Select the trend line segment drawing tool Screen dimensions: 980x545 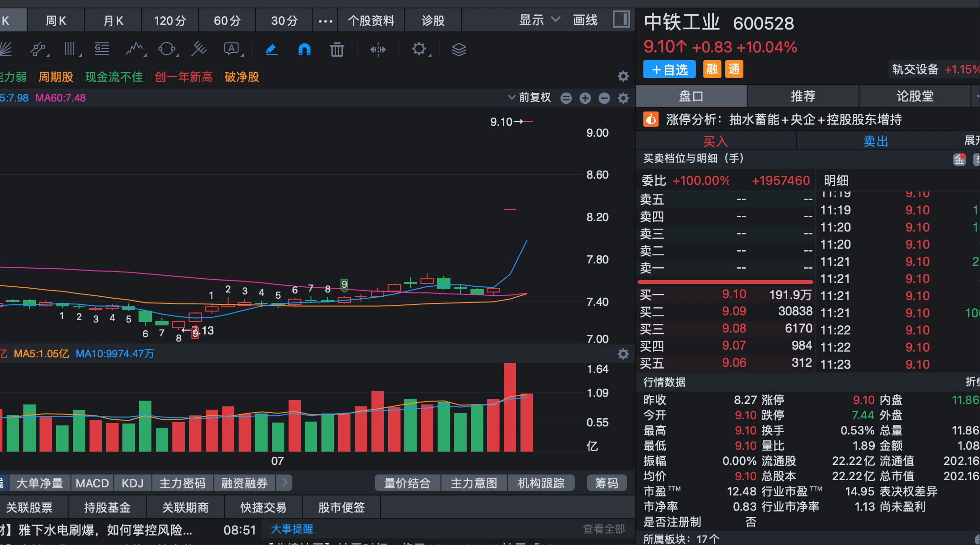pyautogui.click(x=38, y=49)
